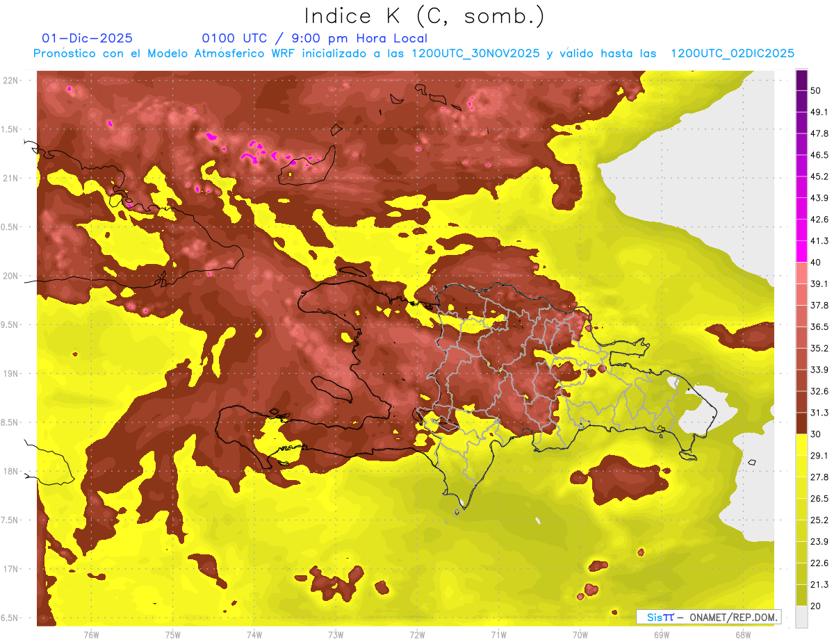Click the '22N' latitude label

12,81
